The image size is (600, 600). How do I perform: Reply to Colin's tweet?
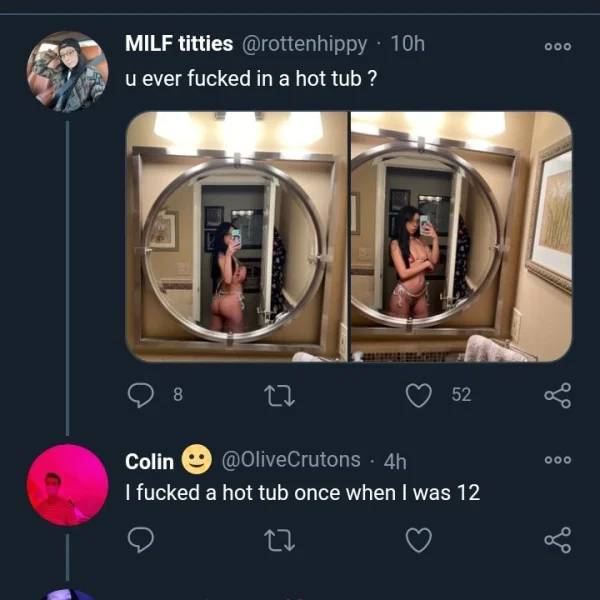pos(142,540)
